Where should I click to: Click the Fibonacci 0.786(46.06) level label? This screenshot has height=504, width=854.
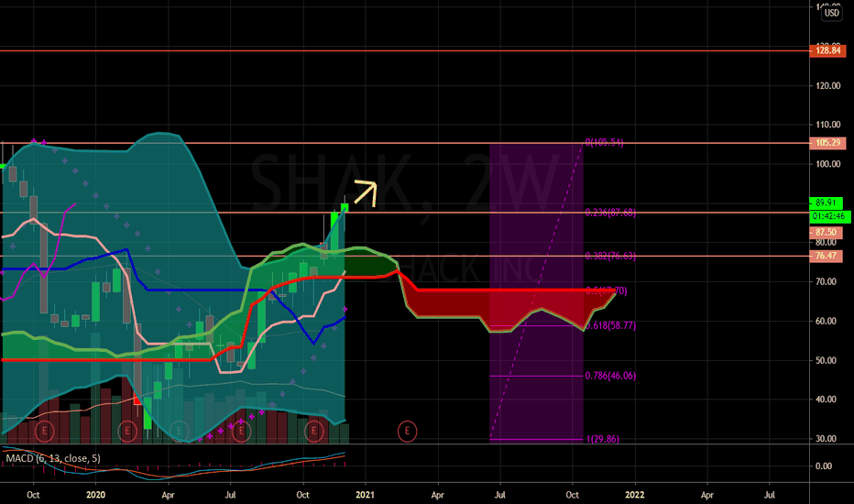[610, 376]
